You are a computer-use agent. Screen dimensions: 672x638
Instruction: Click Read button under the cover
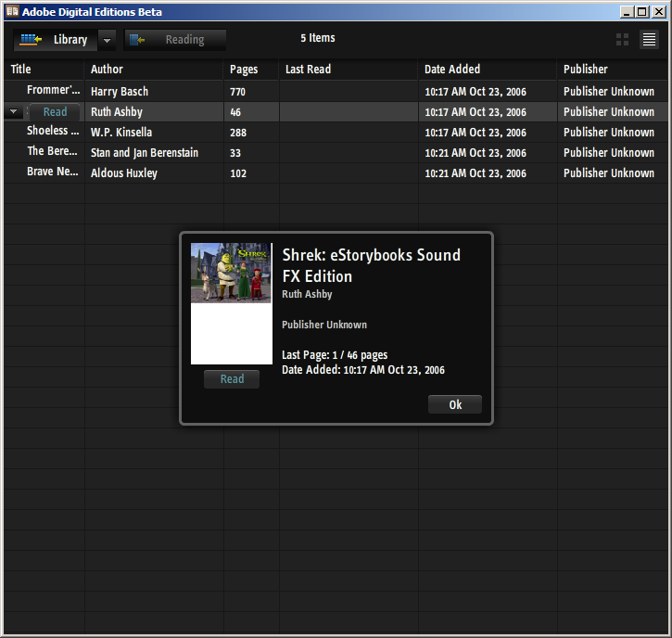(x=232, y=379)
